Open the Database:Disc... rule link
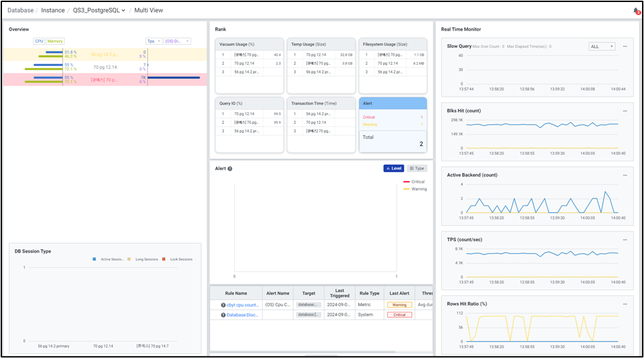The width and height of the screenshot is (644, 358). [x=242, y=314]
